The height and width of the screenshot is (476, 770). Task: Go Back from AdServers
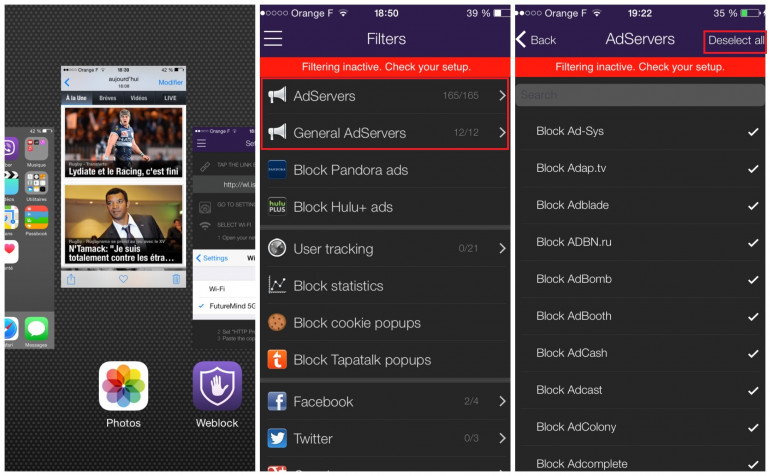536,40
